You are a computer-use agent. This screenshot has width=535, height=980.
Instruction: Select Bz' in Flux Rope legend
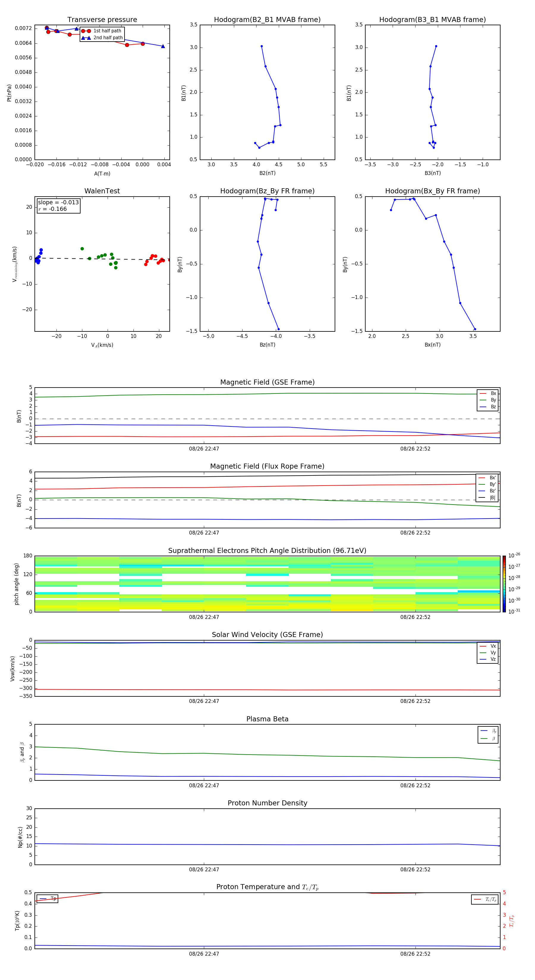pyautogui.click(x=487, y=491)
